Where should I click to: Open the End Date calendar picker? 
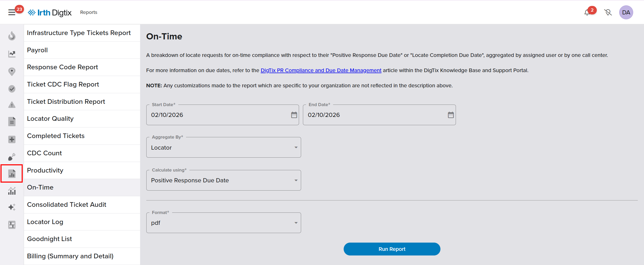pos(450,115)
